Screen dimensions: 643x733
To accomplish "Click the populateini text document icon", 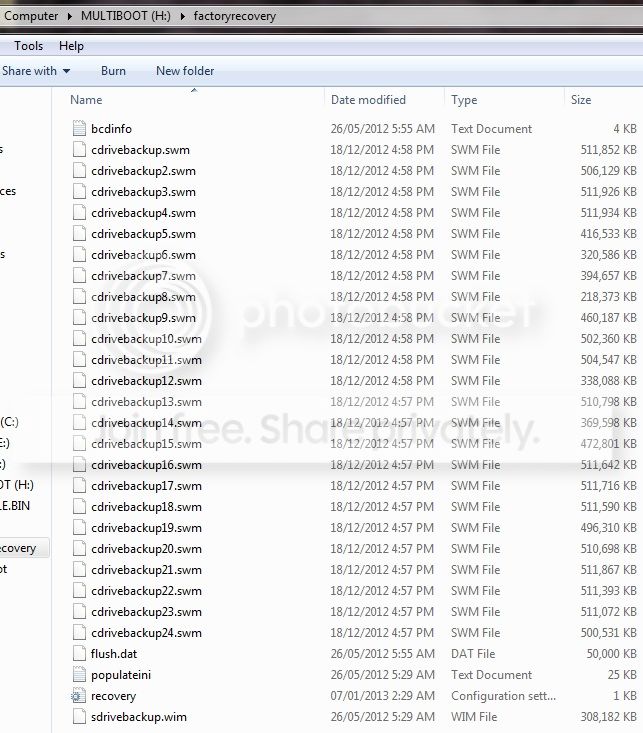I will (79, 675).
